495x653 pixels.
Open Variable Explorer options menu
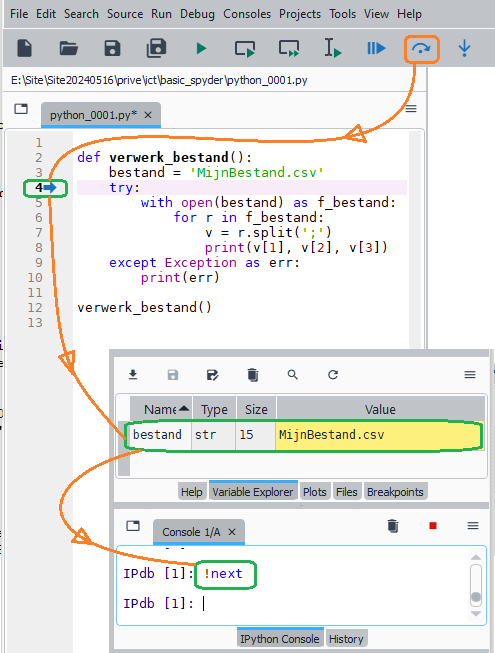(x=470, y=375)
